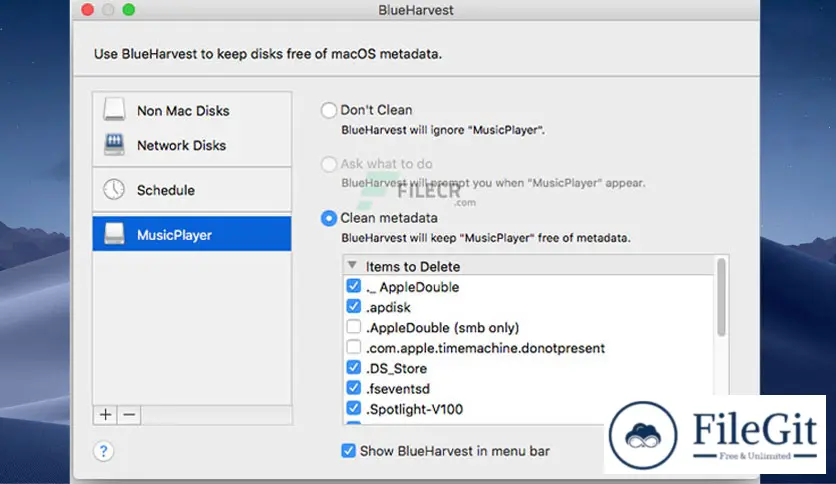This screenshot has width=836, height=484.
Task: Click the .AppleDouble (smb only) item text
Action: 443,328
